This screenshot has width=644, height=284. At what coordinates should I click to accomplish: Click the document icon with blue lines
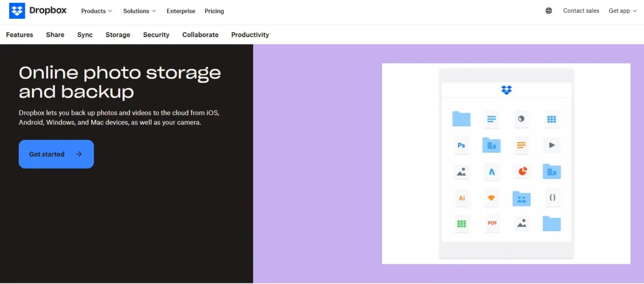point(491,119)
